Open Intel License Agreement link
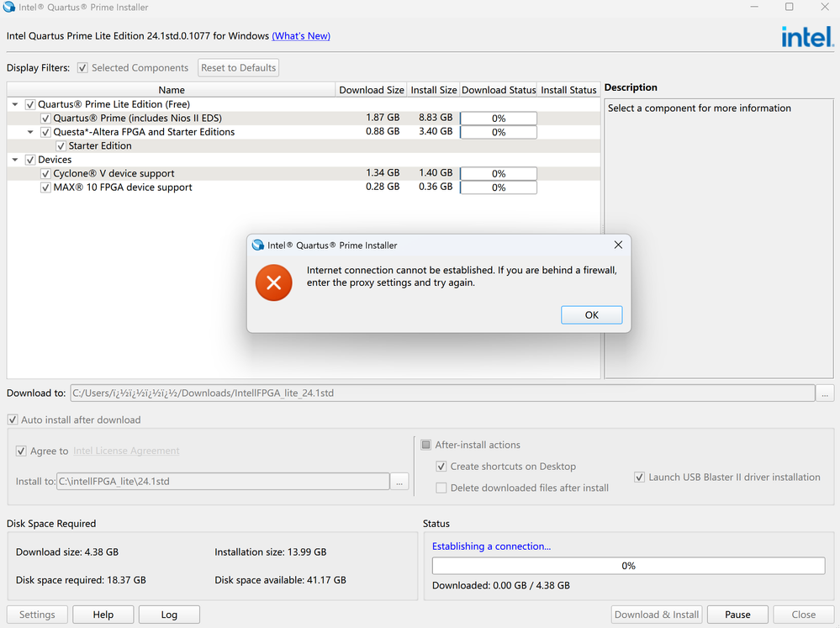840x628 pixels. pyautogui.click(x=126, y=451)
